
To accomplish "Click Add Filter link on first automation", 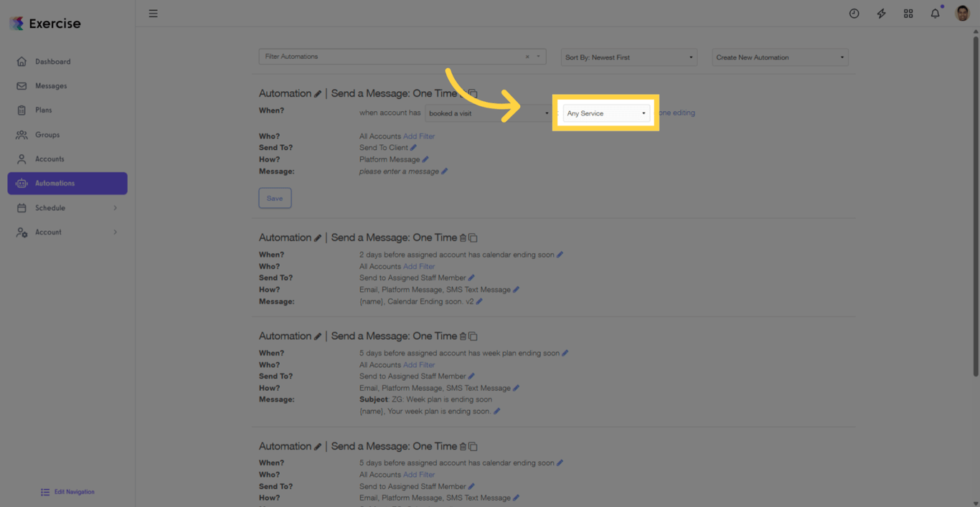I will 419,136.
